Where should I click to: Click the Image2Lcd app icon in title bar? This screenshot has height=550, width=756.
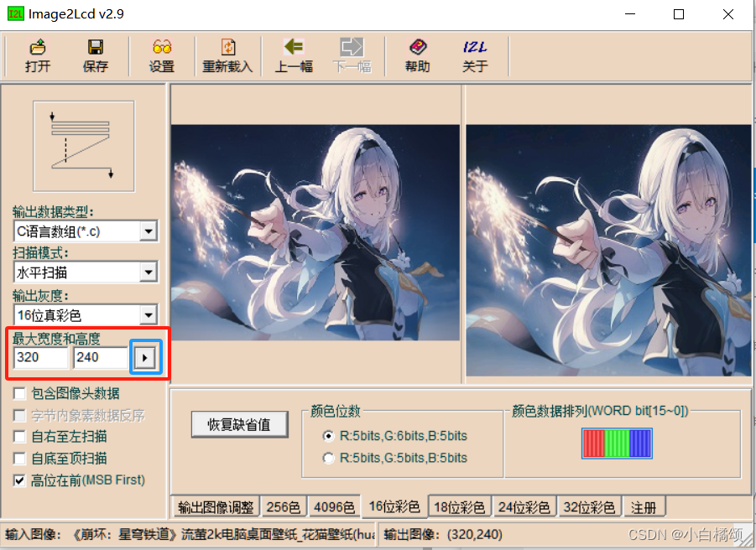tap(15, 13)
